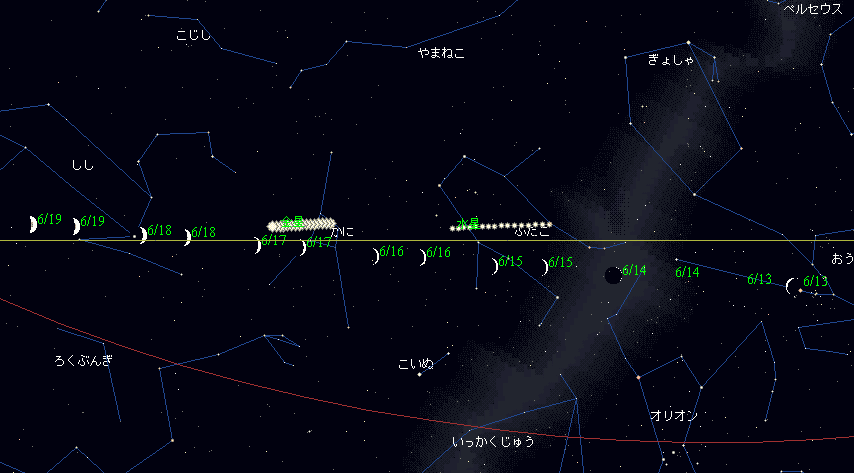Image resolution: width=854 pixels, height=473 pixels.
Task: Click the rightmost 6/14 date label
Action: [687, 272]
